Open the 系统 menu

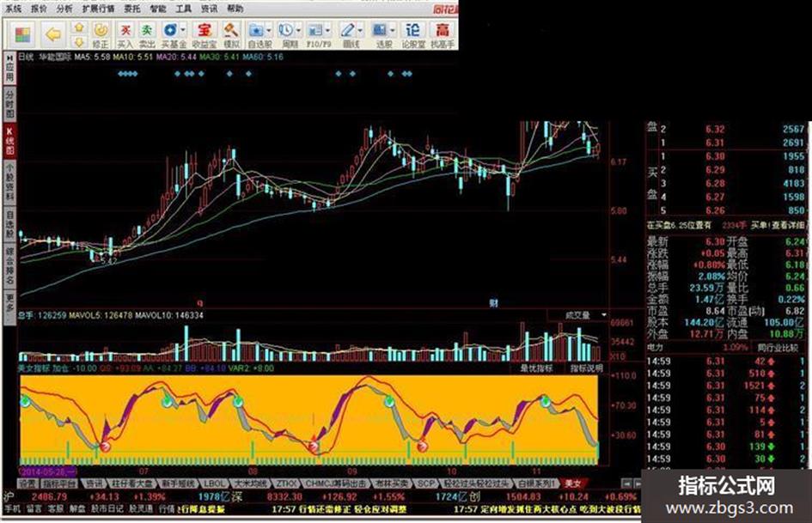coord(14,9)
